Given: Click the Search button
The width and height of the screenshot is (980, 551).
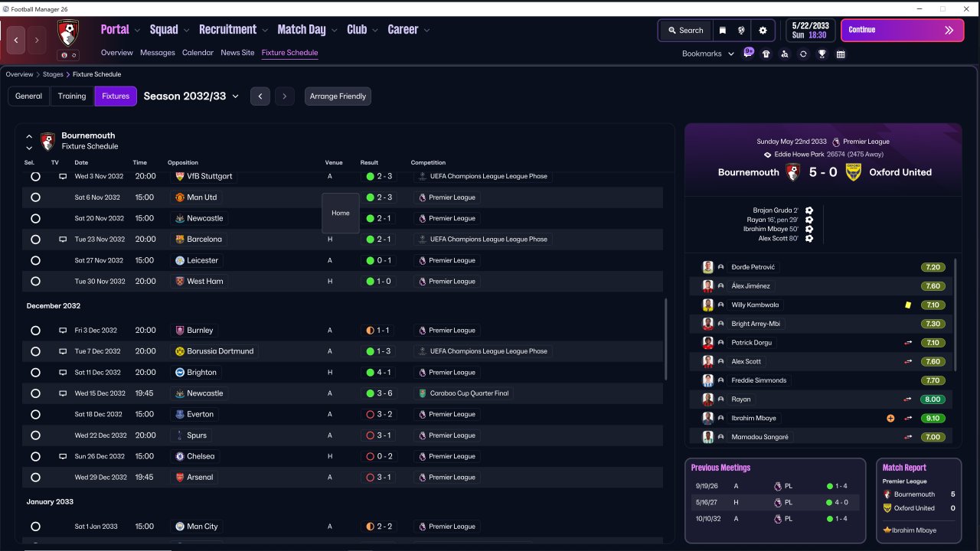Looking at the screenshot, I should (685, 31).
